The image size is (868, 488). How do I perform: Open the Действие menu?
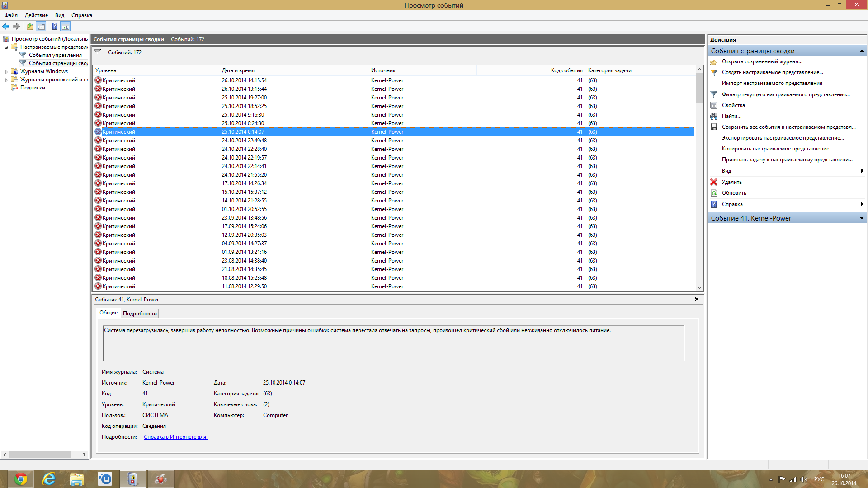[36, 15]
